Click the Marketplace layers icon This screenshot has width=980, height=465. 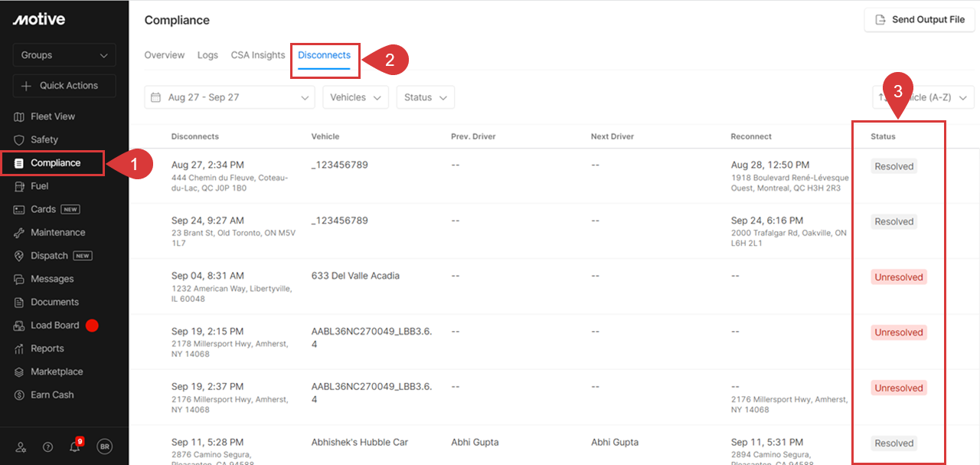19,372
